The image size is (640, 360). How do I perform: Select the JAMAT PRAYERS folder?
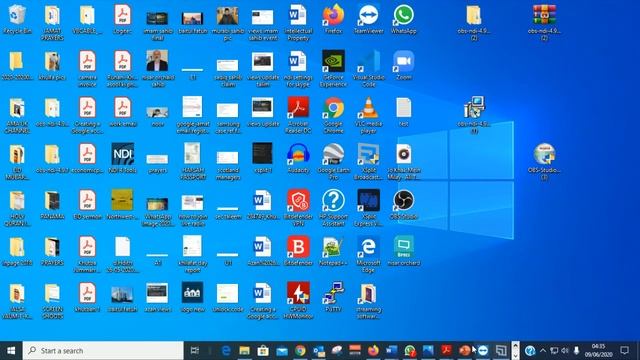click(52, 22)
